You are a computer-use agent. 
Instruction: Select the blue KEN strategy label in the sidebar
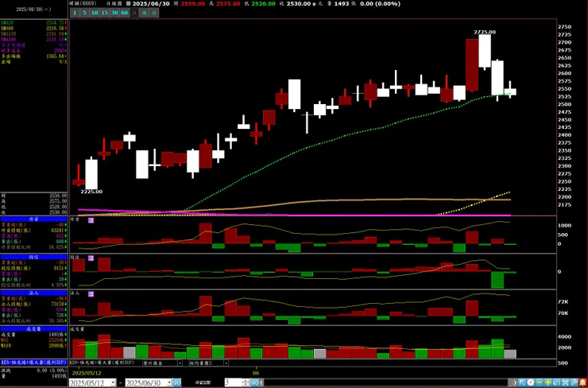click(33, 363)
